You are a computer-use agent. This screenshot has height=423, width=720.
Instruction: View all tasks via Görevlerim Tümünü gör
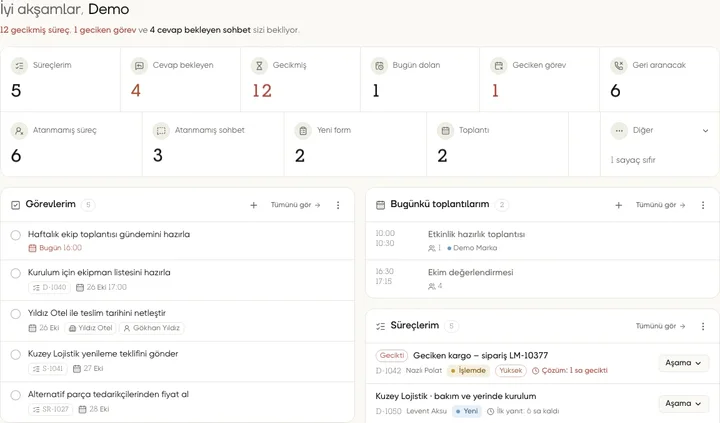point(295,205)
